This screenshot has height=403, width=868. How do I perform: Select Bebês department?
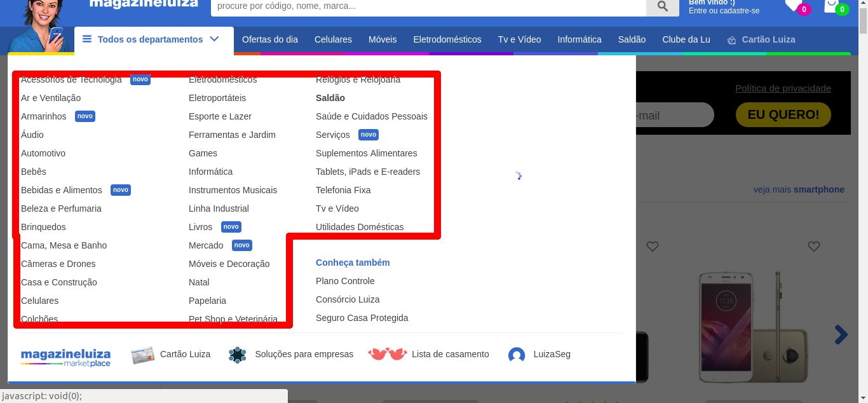pyautogui.click(x=34, y=172)
